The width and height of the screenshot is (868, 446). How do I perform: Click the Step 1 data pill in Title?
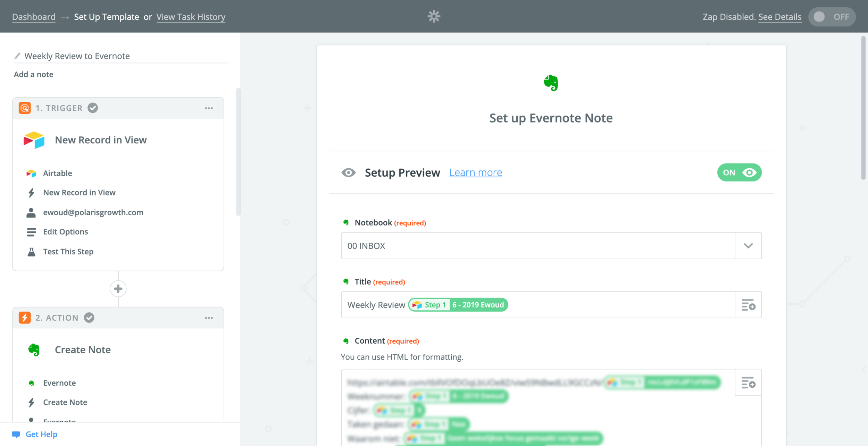click(458, 305)
